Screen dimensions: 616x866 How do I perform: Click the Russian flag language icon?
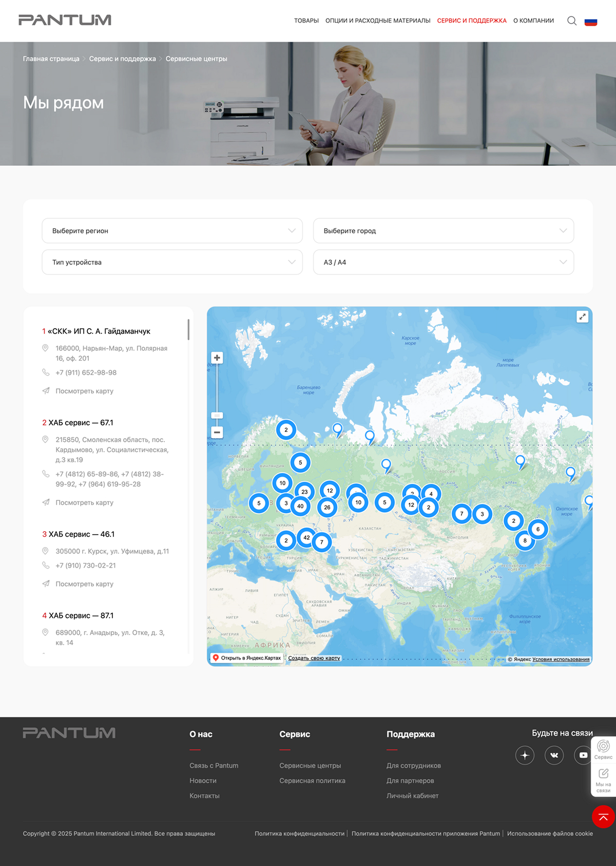591,22
